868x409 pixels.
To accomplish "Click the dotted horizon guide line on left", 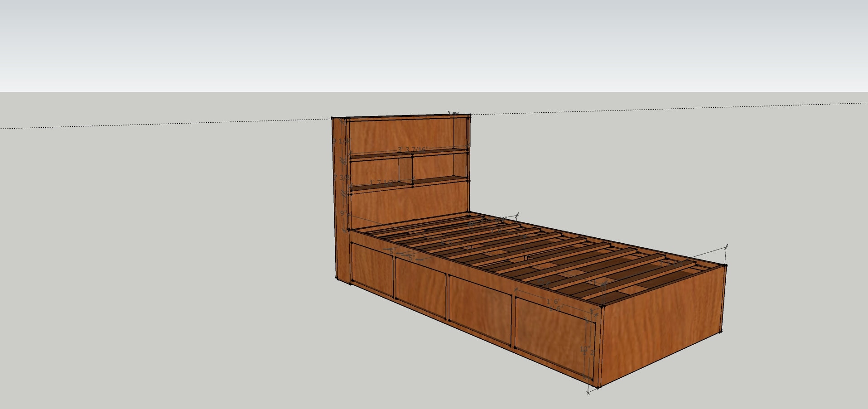I will pos(165,124).
